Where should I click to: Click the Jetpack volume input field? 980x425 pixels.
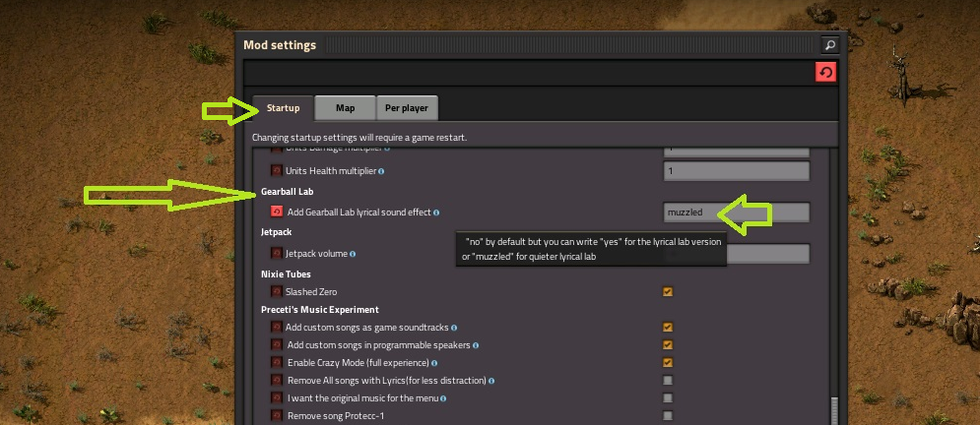tap(737, 254)
